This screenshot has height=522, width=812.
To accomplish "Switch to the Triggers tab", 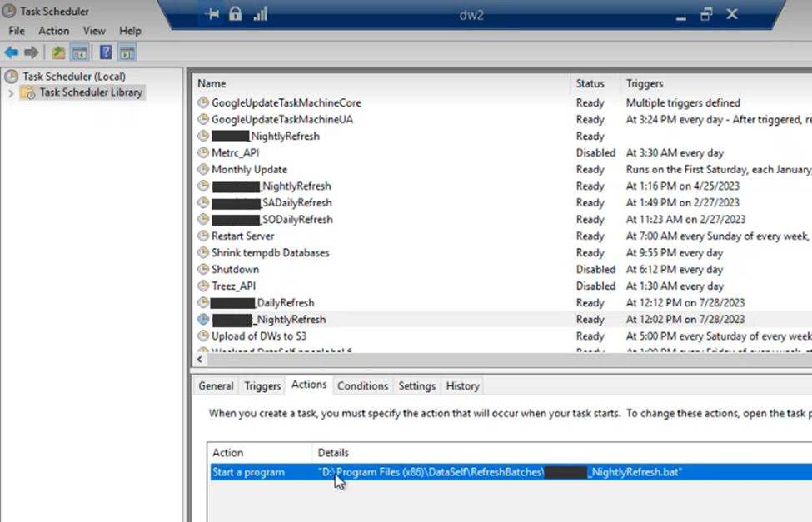I will [x=262, y=386].
